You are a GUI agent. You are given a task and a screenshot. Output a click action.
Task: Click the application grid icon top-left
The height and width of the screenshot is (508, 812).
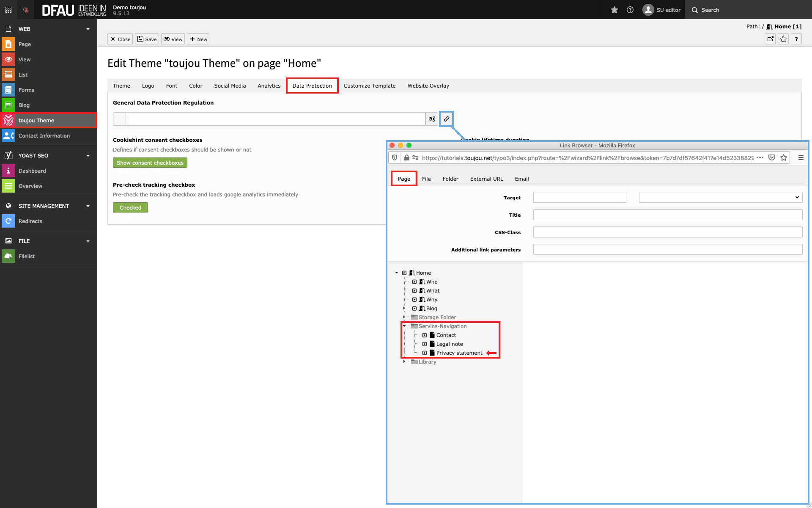[x=8, y=10]
